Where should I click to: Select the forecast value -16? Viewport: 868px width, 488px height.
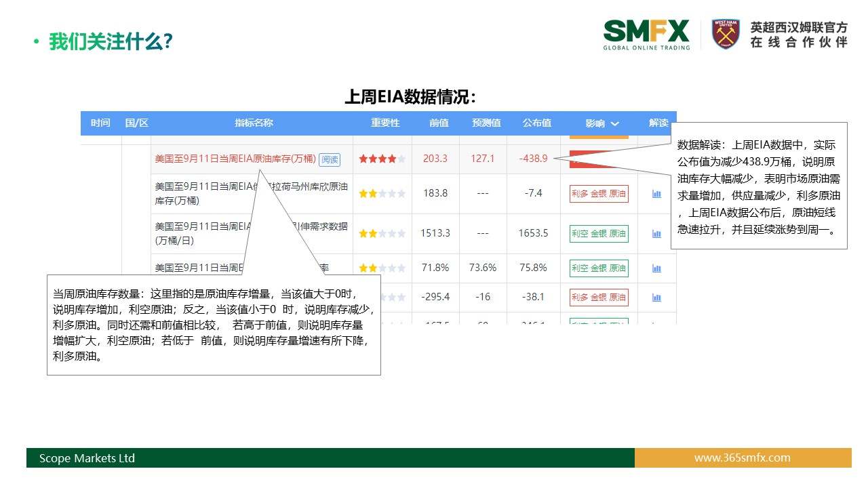tap(483, 297)
